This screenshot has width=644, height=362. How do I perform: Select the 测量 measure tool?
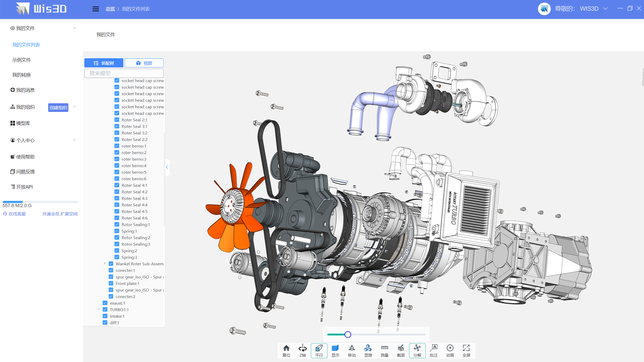384,351
